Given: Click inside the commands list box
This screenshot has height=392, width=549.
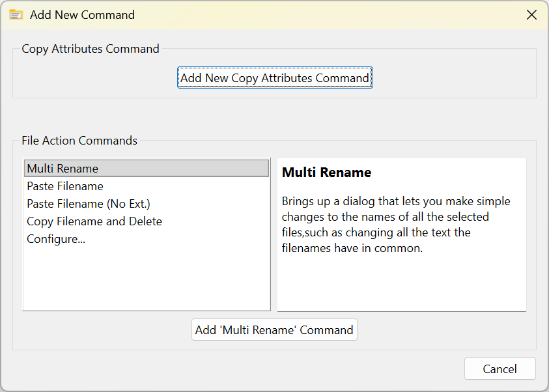Looking at the screenshot, I should click(x=147, y=280).
